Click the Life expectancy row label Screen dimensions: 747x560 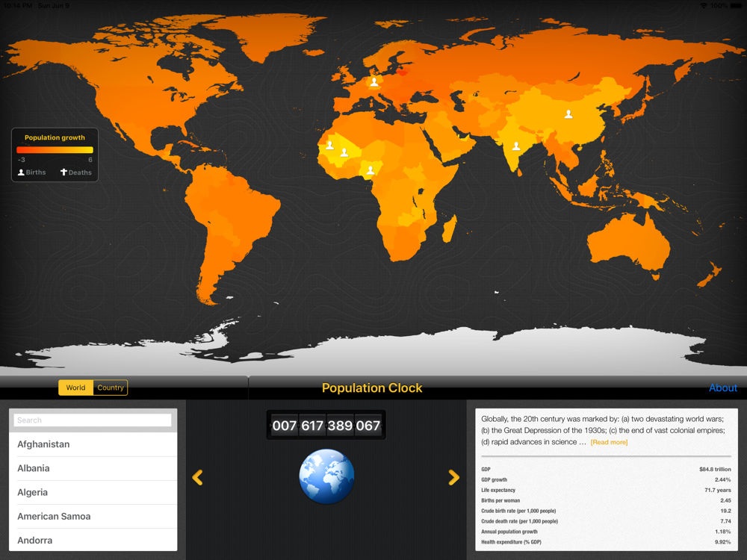(x=498, y=491)
